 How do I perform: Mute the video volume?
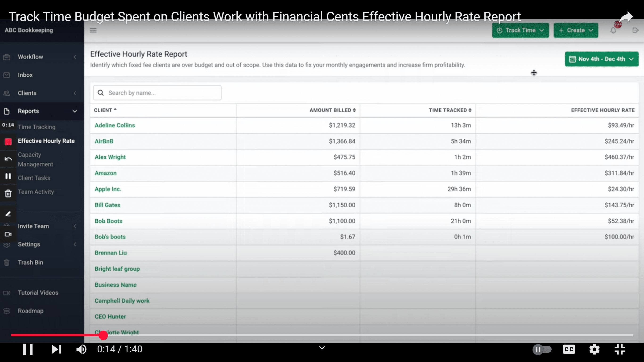81,349
